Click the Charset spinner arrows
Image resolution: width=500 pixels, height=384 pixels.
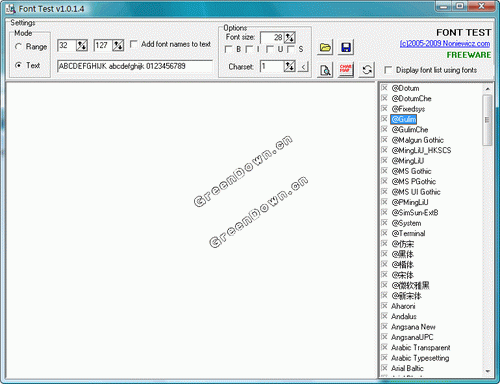(290, 66)
